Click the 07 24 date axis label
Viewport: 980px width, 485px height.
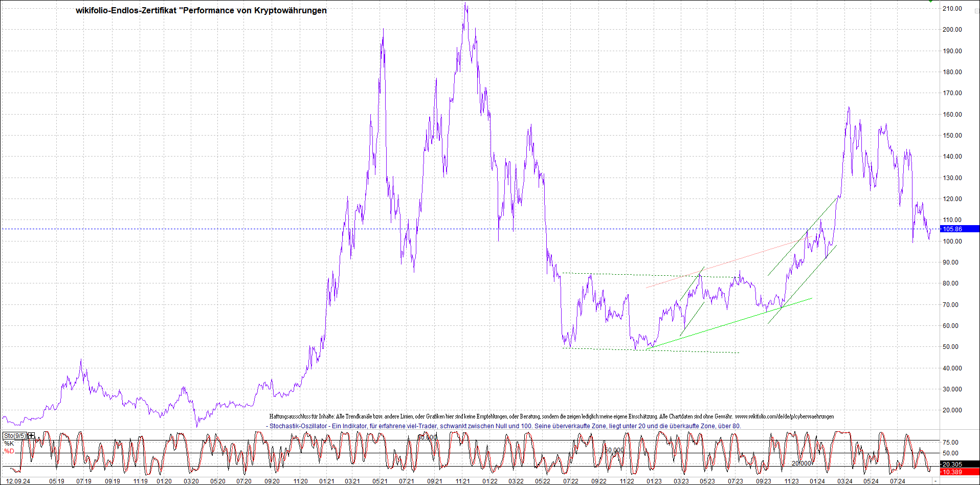[x=898, y=481]
